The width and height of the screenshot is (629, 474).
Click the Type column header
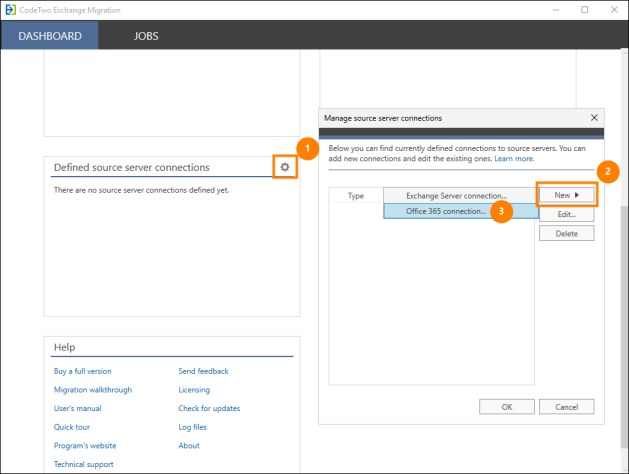356,196
